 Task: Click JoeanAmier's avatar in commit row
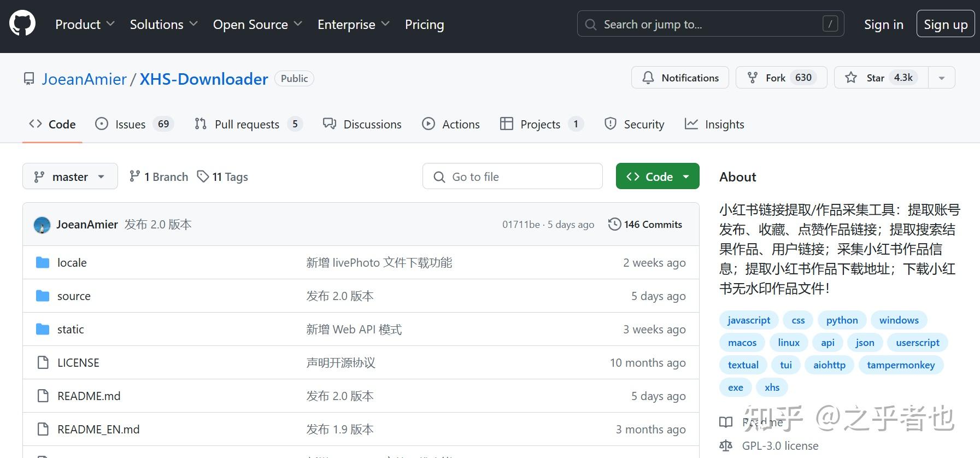[42, 225]
